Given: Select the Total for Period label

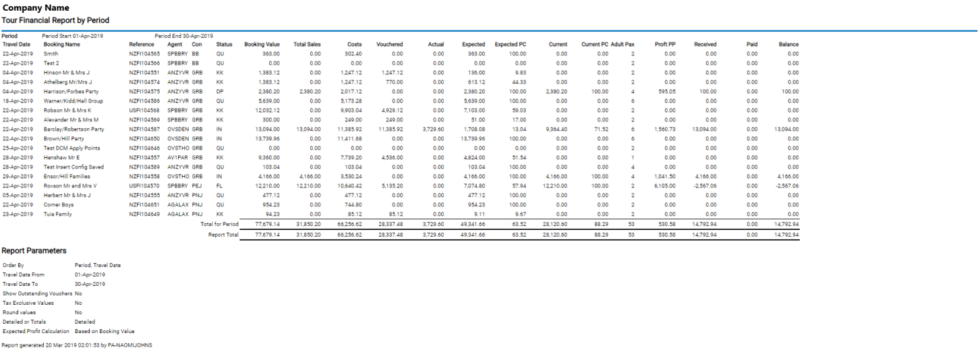Looking at the screenshot, I should (x=219, y=224).
